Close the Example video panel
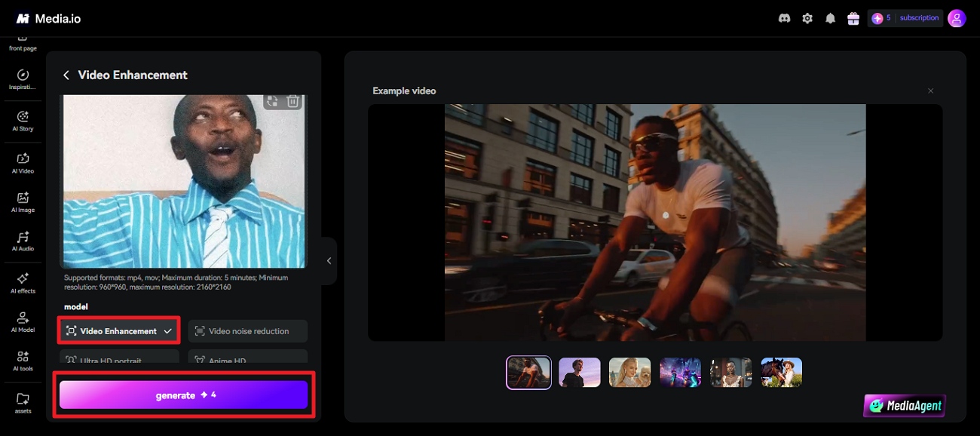This screenshot has width=980, height=436. click(x=930, y=91)
